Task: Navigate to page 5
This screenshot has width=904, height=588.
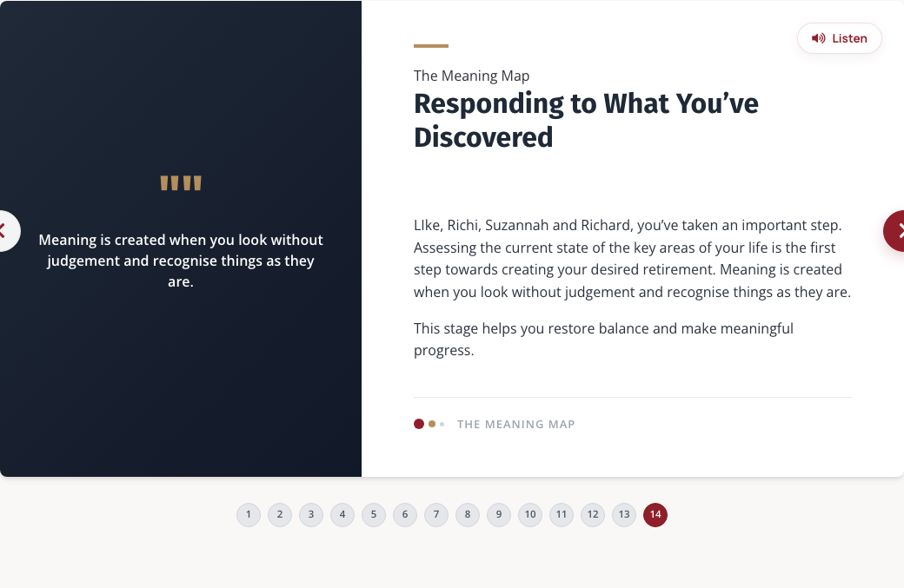Action: coord(374,514)
